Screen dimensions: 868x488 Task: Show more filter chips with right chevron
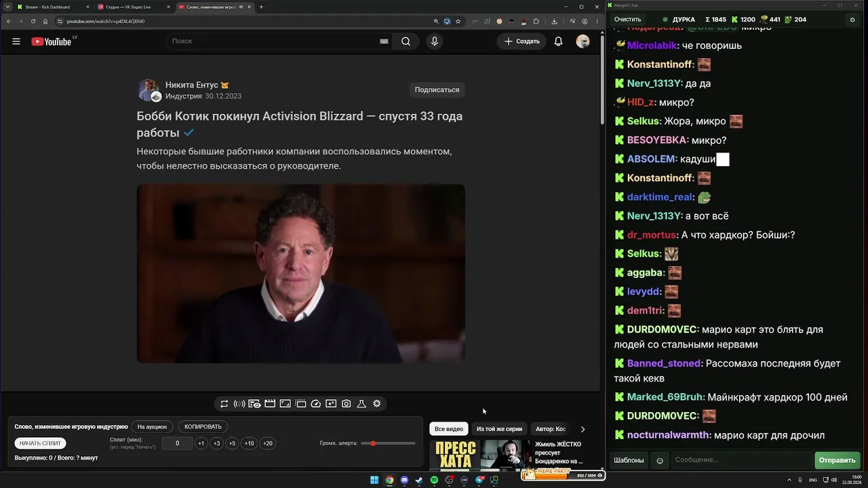(x=583, y=429)
